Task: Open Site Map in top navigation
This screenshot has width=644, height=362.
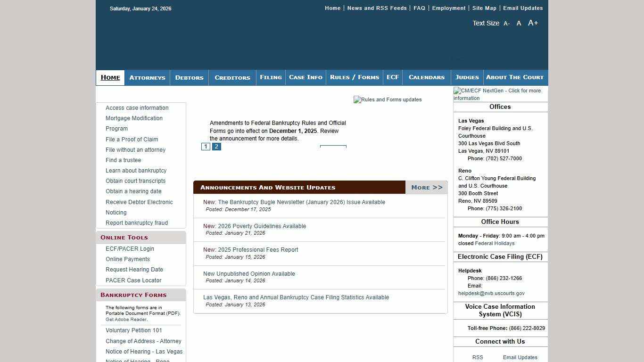Action: (484, 8)
